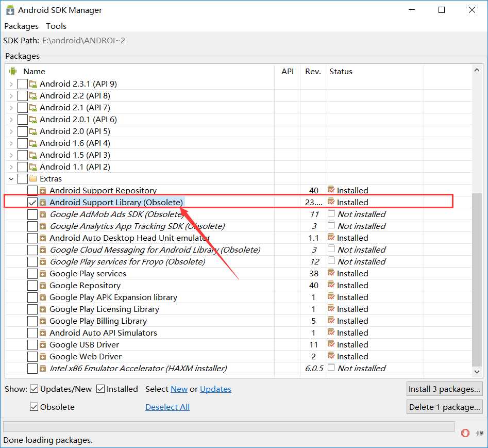The height and width of the screenshot is (448, 488).
Task: Click the Google Web Driver package icon
Action: (x=43, y=356)
